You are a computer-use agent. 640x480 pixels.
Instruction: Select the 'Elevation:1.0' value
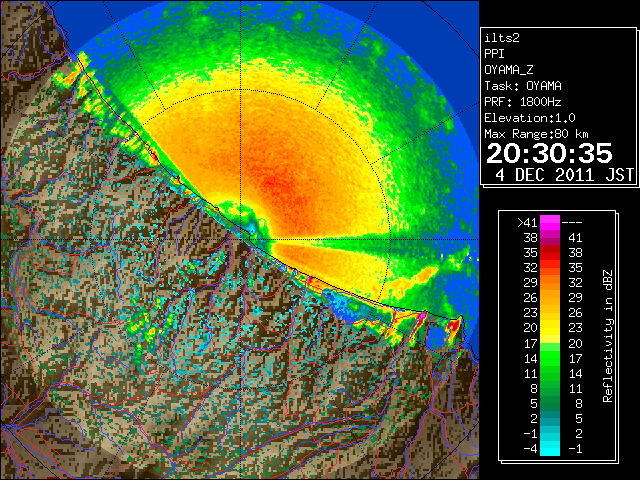click(x=530, y=118)
